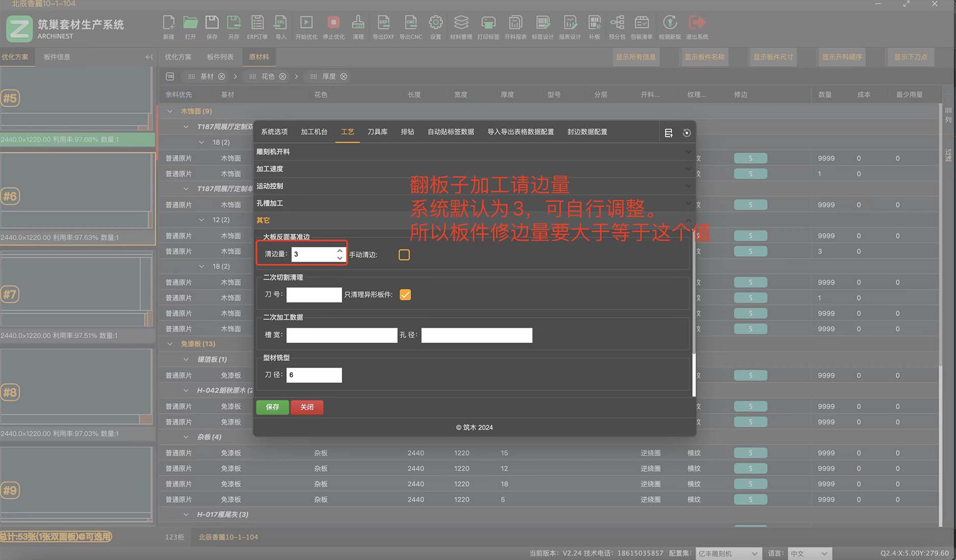Viewport: 956px width, 560px height.
Task: Increase 清边量 using the up stepper arrow
Action: [339, 250]
